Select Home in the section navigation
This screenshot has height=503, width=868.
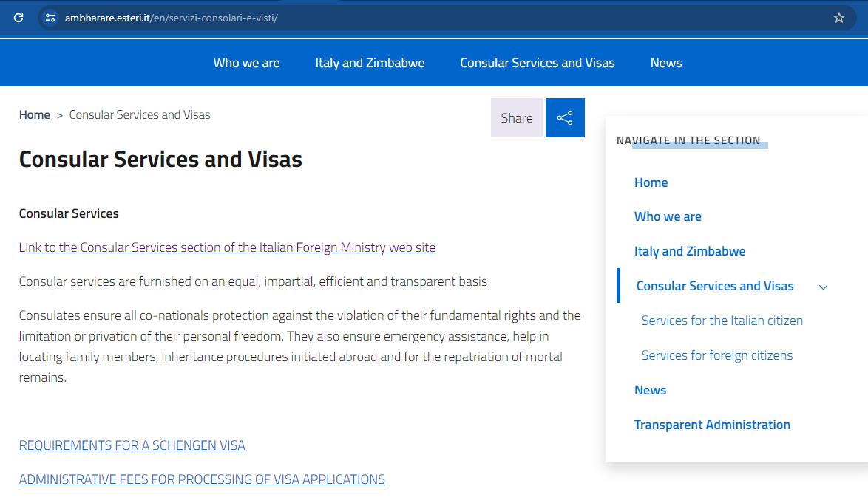651,182
